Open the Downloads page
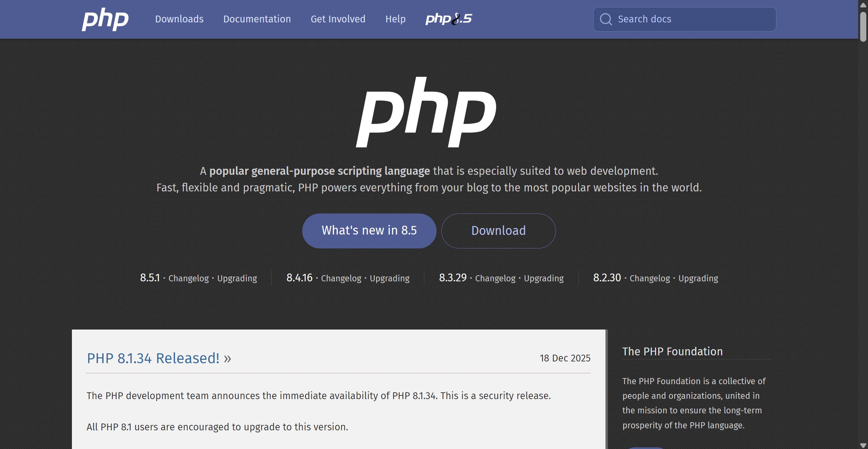Screen dimensions: 868x449 coord(179,19)
